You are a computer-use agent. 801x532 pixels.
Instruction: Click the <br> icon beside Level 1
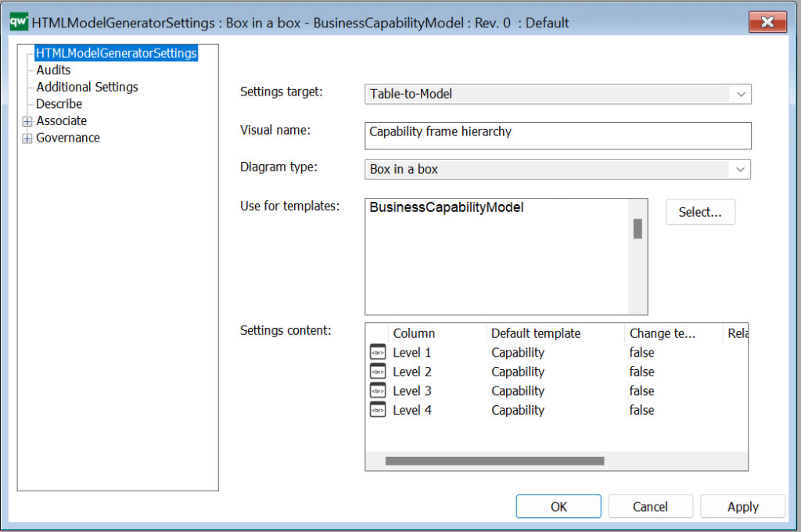pos(376,352)
